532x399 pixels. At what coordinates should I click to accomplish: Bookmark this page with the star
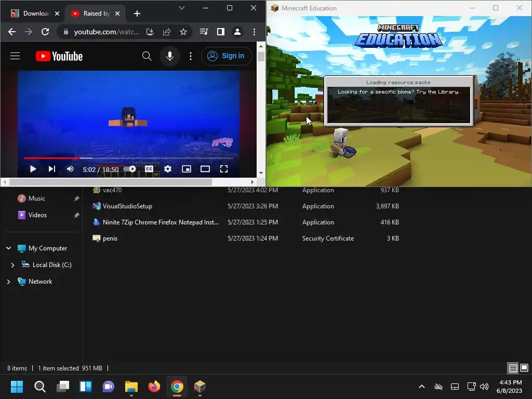[x=183, y=32]
